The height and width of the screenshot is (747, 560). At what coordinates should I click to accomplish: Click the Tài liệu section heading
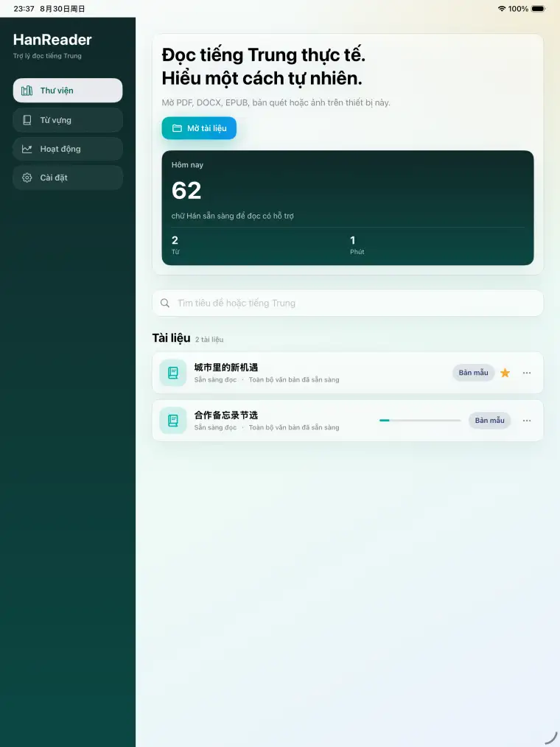tap(171, 337)
